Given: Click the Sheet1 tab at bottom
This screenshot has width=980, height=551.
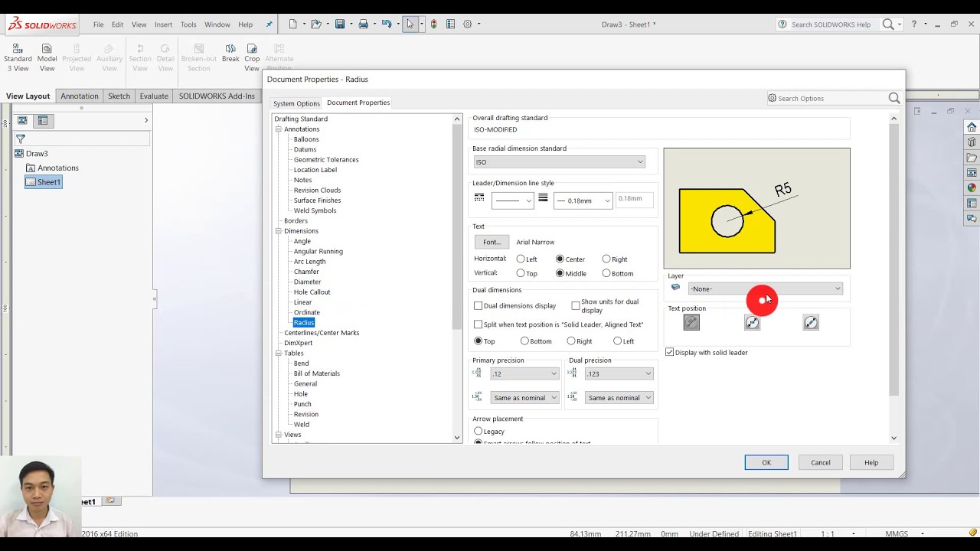Looking at the screenshot, I should click(x=88, y=501).
